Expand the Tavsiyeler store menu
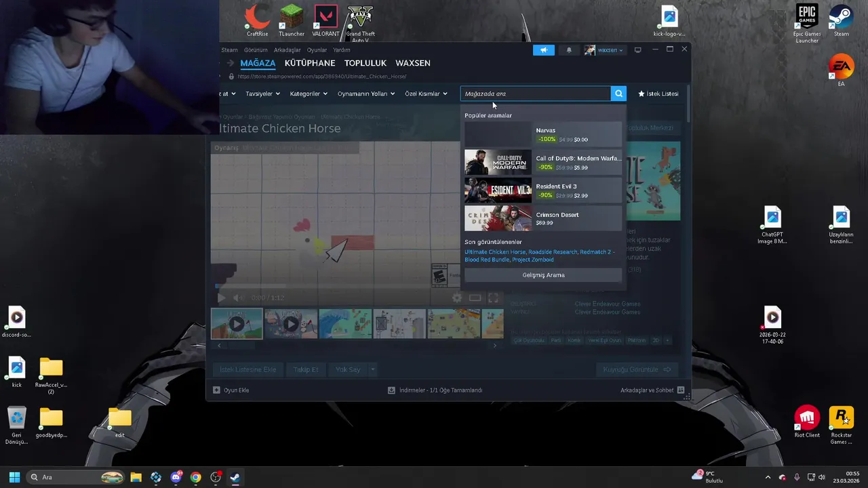This screenshot has width=868, height=488. tap(262, 94)
